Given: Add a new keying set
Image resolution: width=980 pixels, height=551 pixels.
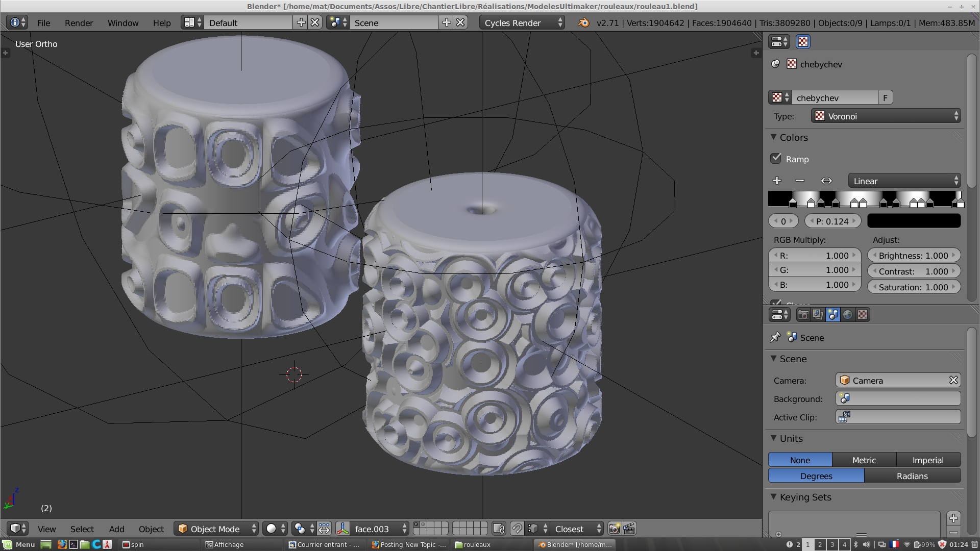Looking at the screenshot, I should click(953, 518).
